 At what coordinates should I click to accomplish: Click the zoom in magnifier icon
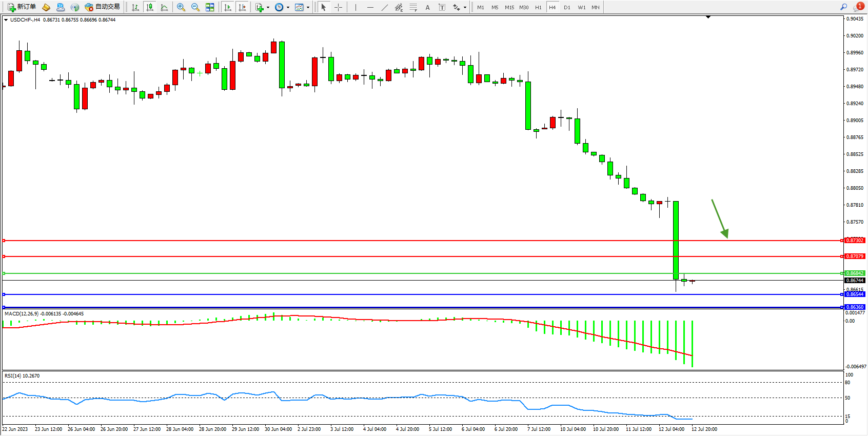coord(181,7)
